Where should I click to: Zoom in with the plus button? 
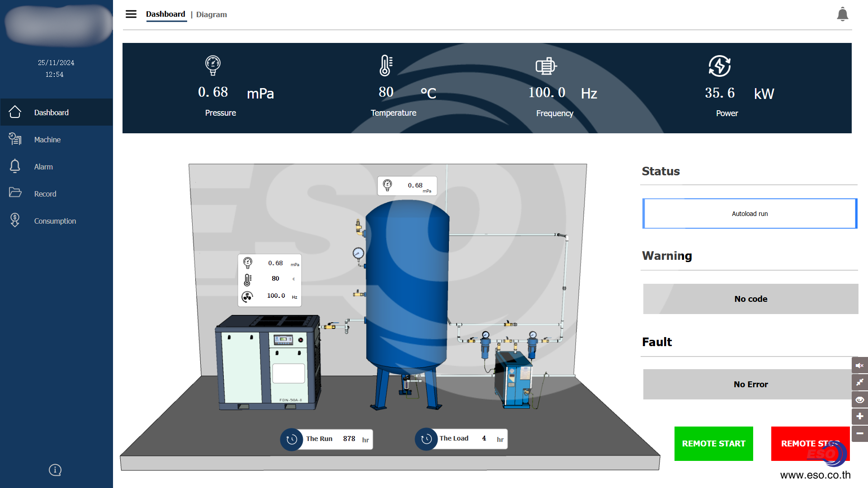[859, 416]
